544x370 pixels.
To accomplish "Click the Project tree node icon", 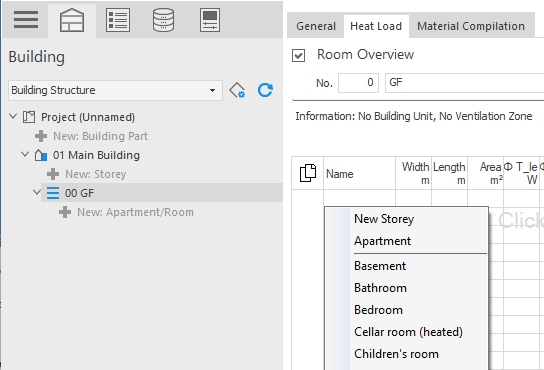I will coord(29,117).
